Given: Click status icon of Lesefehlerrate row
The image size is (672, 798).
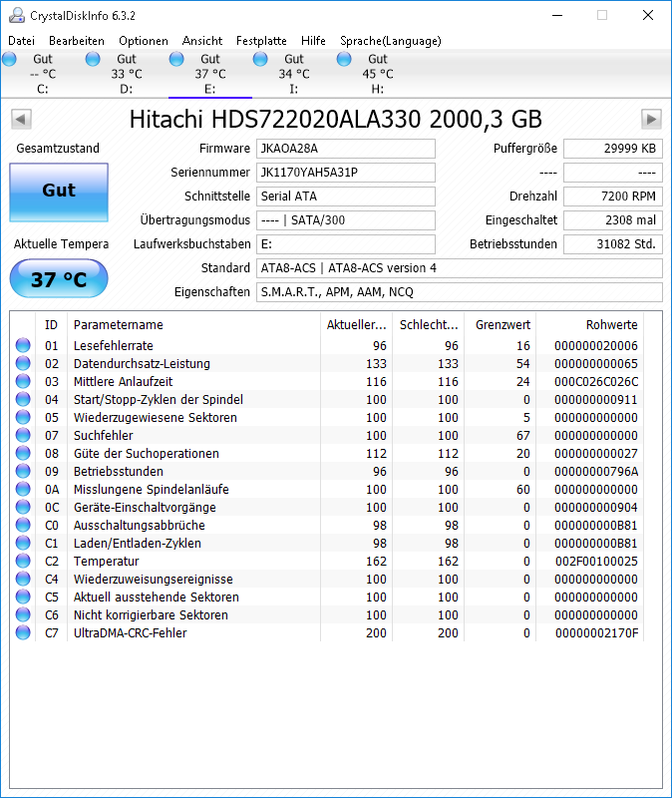Looking at the screenshot, I should (23, 345).
